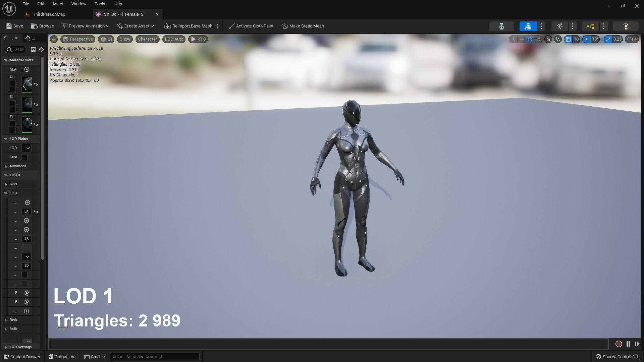Switch details to table view icon

click(33, 50)
